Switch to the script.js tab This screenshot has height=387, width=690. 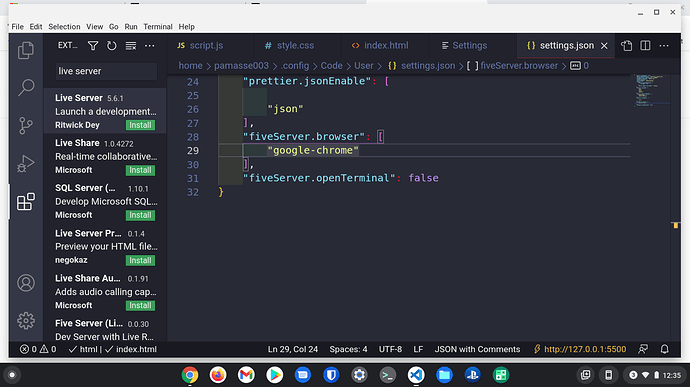210,46
